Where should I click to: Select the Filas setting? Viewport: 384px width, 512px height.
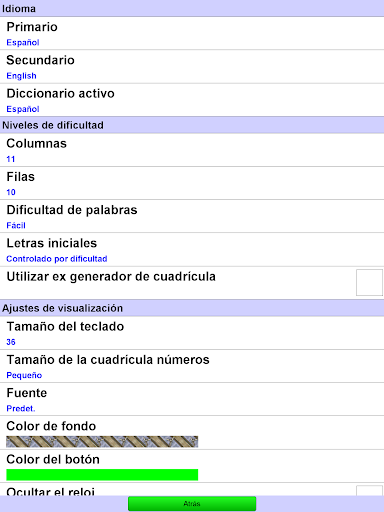(192, 183)
